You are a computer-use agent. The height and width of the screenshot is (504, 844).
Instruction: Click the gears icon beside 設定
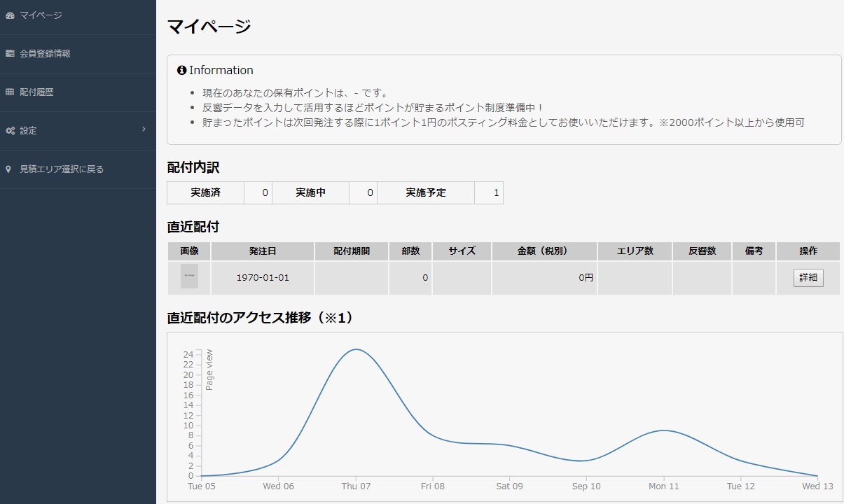click(x=10, y=131)
